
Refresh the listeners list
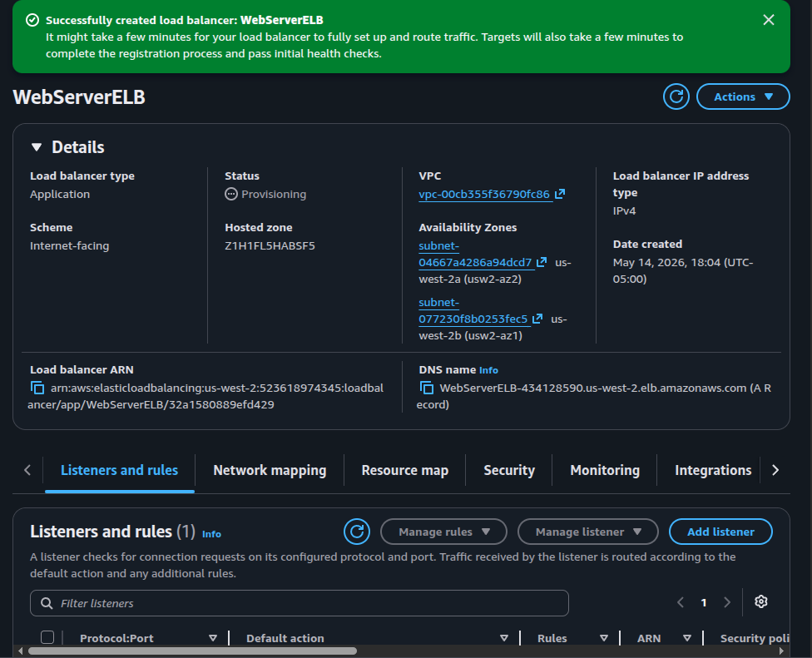tap(357, 532)
